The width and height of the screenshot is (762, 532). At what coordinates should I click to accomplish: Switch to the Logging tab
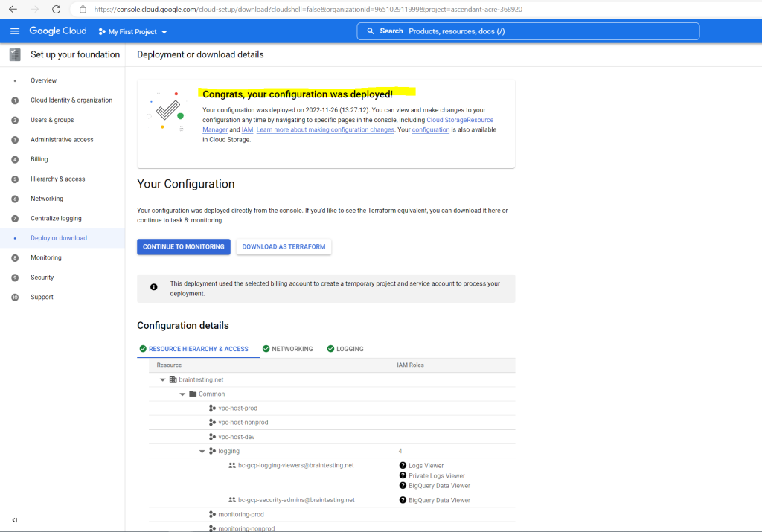[x=345, y=349]
